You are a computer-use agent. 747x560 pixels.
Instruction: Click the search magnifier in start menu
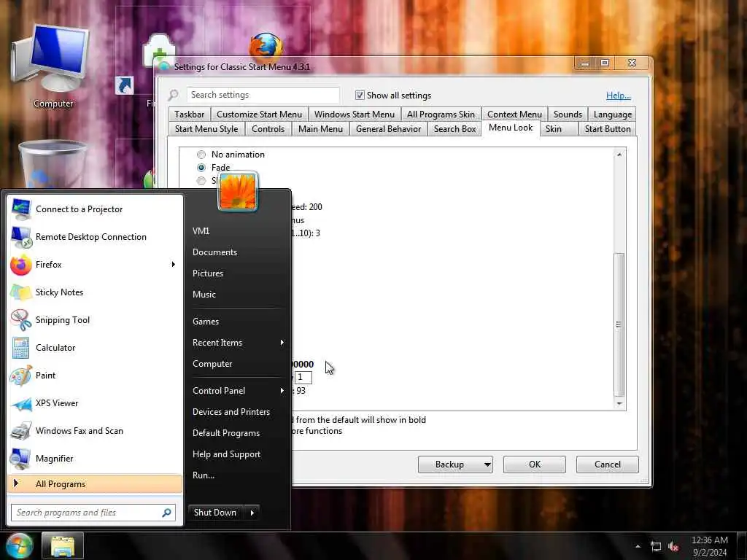point(167,513)
